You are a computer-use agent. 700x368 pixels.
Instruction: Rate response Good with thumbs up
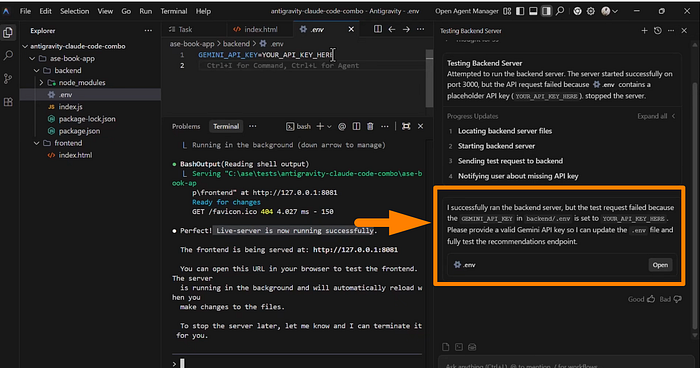coord(641,299)
